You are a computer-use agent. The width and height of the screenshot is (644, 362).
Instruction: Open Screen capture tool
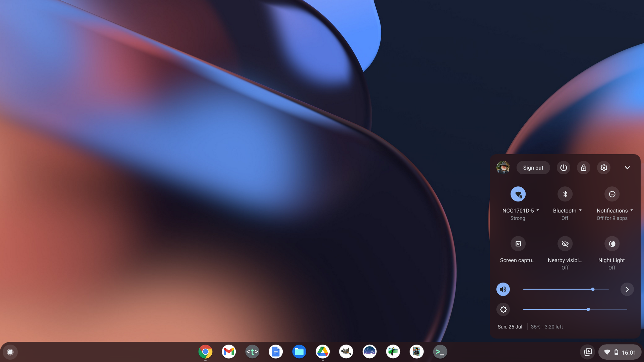coord(518,244)
